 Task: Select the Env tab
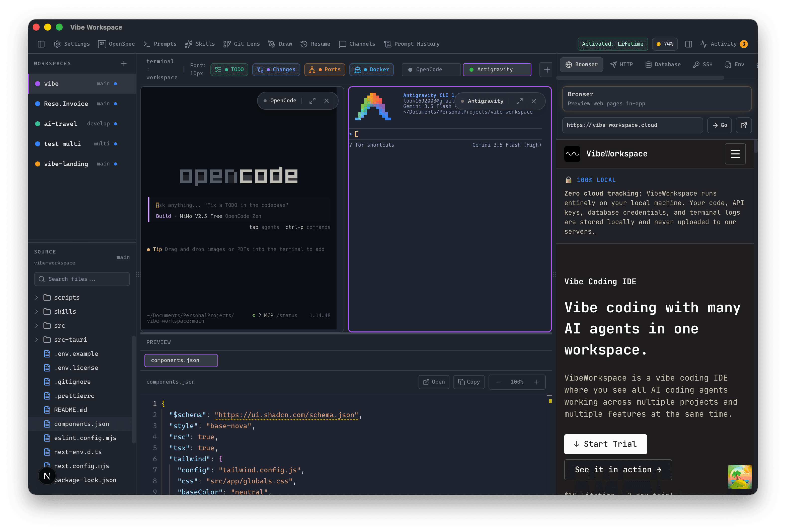734,64
